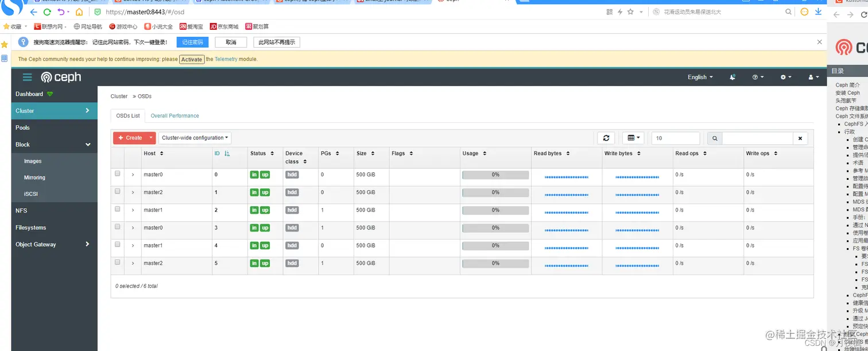Toggle the Ceph sidebar hamburger menu
The width and height of the screenshot is (868, 351).
point(27,77)
